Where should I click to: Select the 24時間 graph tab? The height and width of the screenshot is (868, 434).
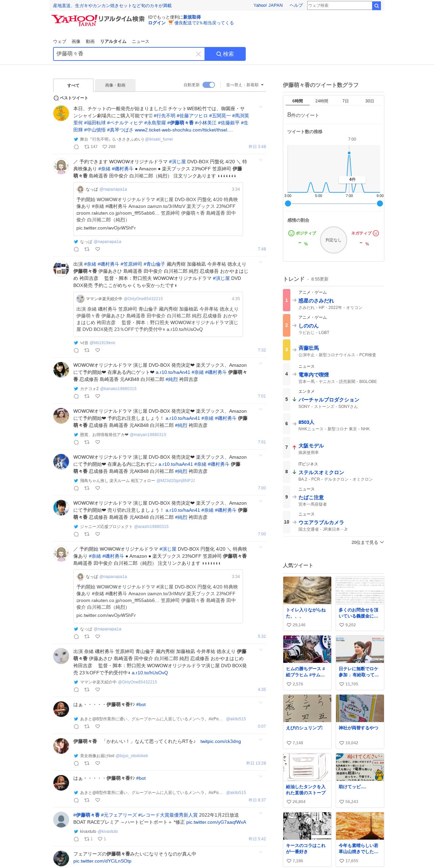(322, 101)
